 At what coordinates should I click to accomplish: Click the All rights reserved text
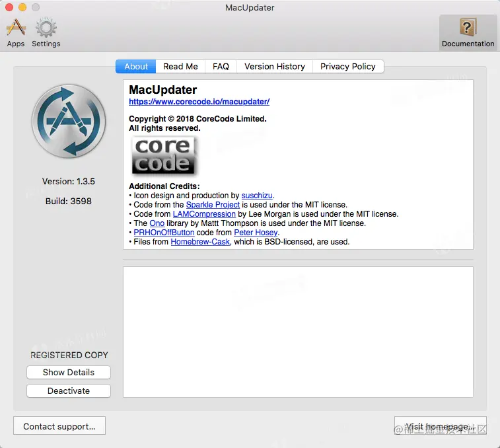[164, 128]
